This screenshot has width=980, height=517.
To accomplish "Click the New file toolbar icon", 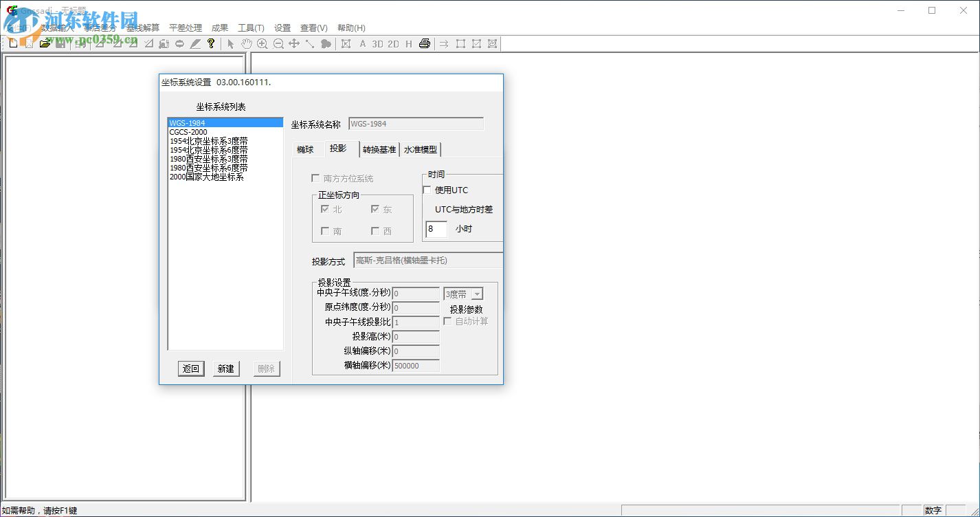I will tap(12, 43).
